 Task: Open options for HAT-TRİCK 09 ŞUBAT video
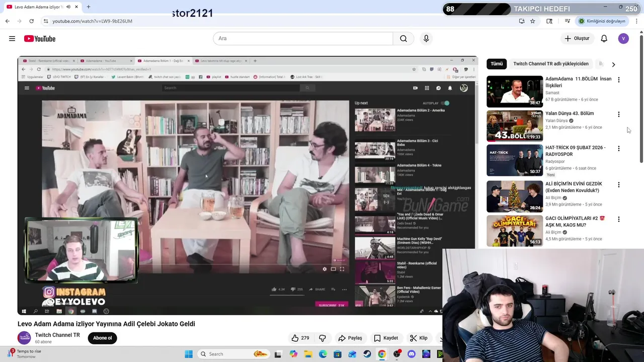(619, 148)
